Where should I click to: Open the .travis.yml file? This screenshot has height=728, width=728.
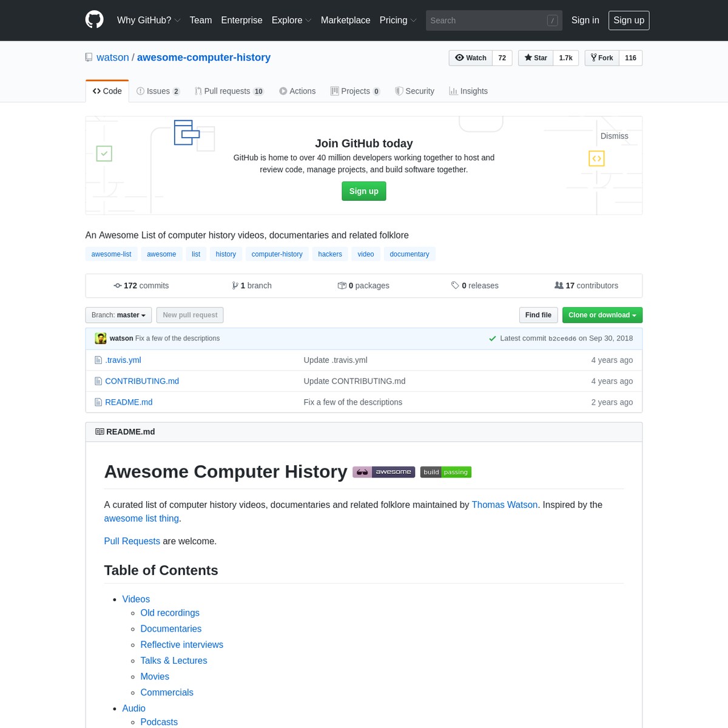tap(123, 360)
